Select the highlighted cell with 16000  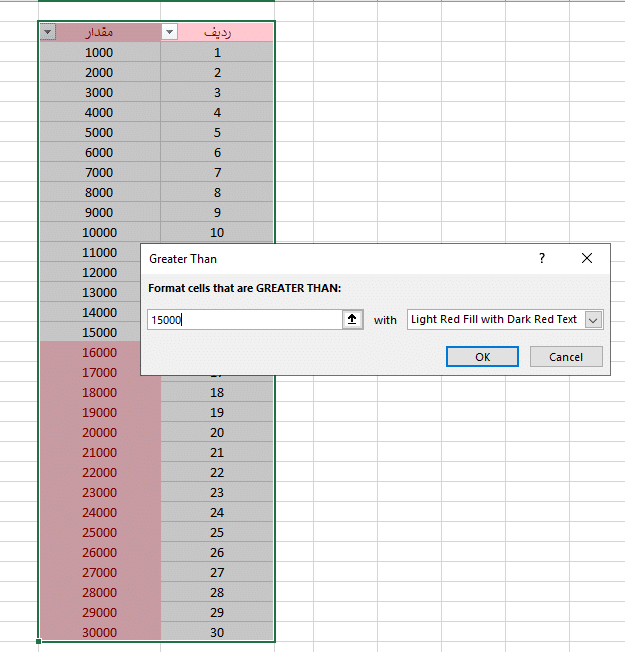(99, 352)
